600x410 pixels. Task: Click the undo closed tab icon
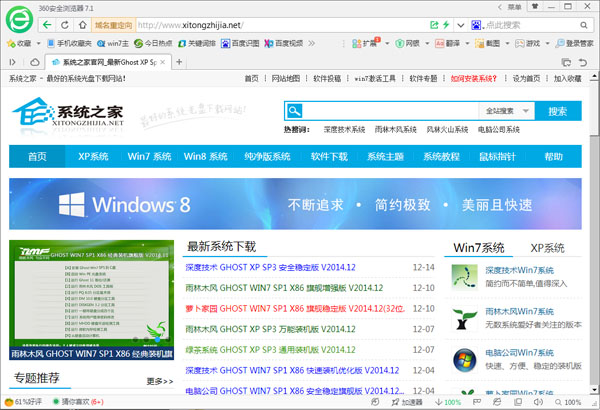click(x=582, y=62)
